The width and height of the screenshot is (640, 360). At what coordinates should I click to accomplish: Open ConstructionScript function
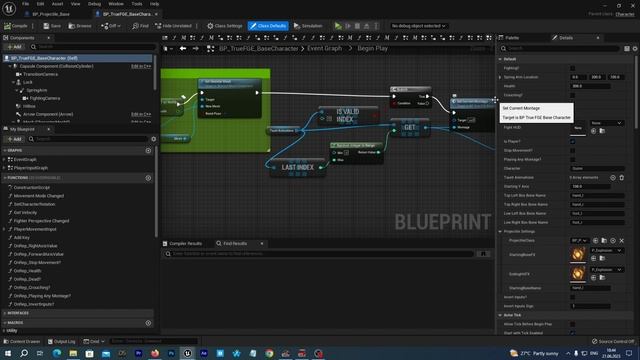click(x=31, y=188)
